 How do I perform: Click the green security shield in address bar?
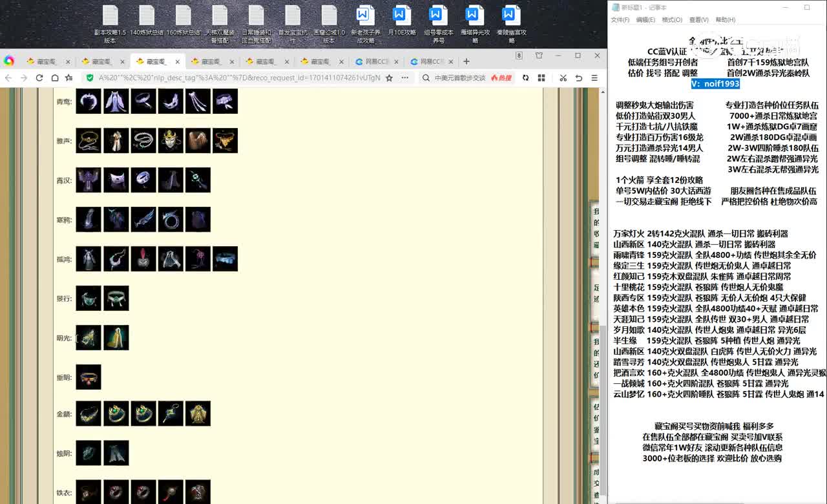(x=90, y=78)
